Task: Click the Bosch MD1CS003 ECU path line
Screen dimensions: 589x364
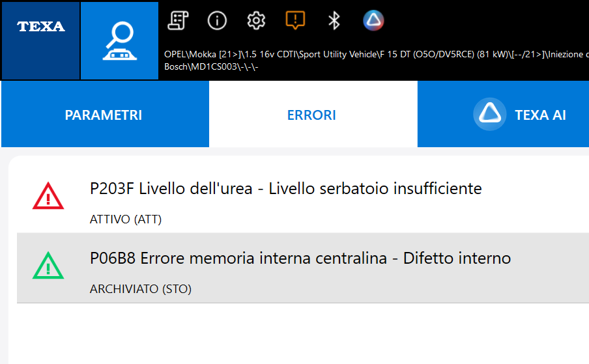Action: tap(212, 67)
